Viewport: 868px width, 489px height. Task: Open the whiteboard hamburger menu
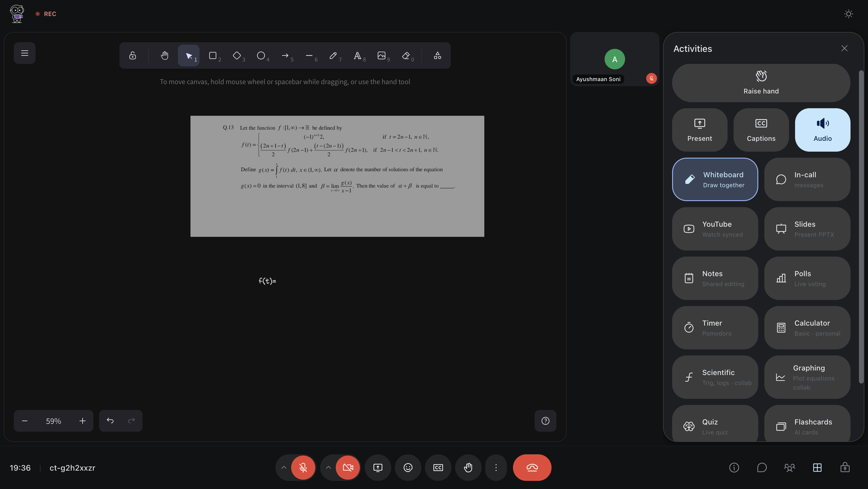25,53
